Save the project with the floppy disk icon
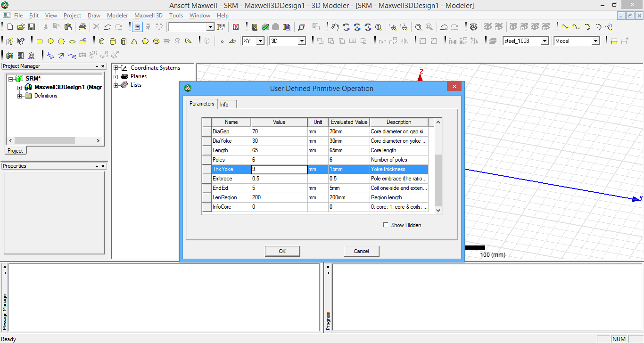644x343 pixels. [32, 27]
